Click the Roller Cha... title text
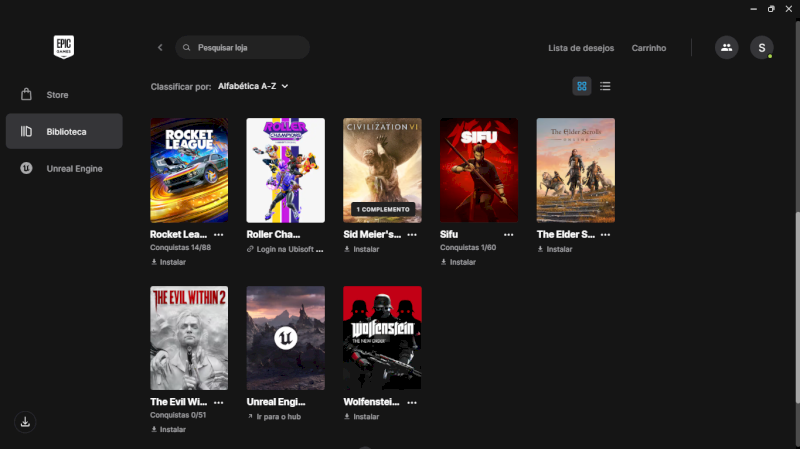This screenshot has width=800, height=449. click(x=273, y=234)
